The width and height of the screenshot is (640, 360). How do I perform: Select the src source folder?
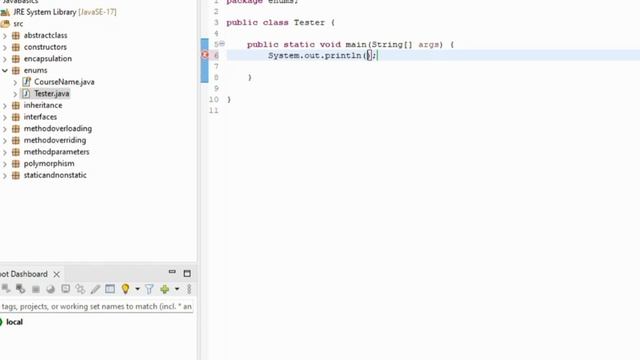[x=18, y=24]
